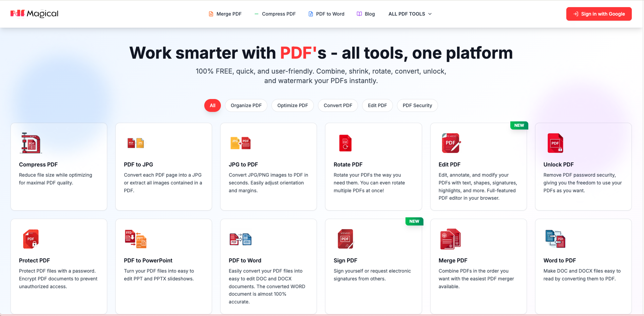Open the Blog page from navigation
This screenshot has width=644, height=316.
366,14
